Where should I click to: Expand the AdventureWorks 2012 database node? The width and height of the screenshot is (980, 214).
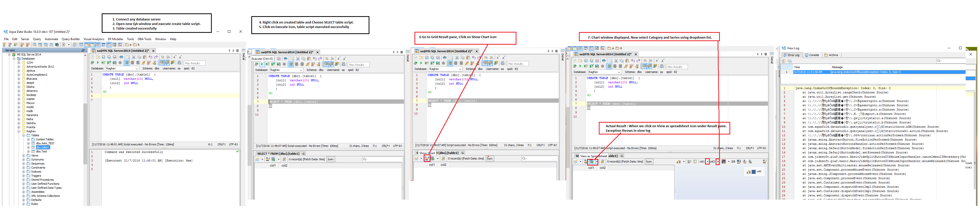[x=19, y=67]
